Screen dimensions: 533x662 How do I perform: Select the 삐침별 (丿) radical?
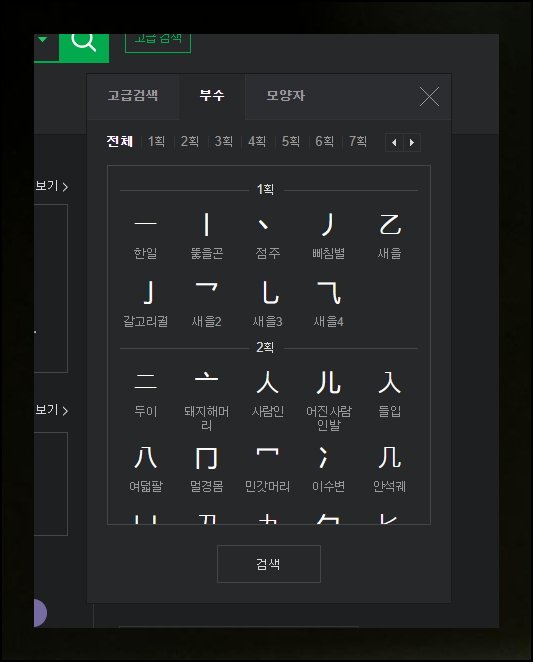click(329, 236)
